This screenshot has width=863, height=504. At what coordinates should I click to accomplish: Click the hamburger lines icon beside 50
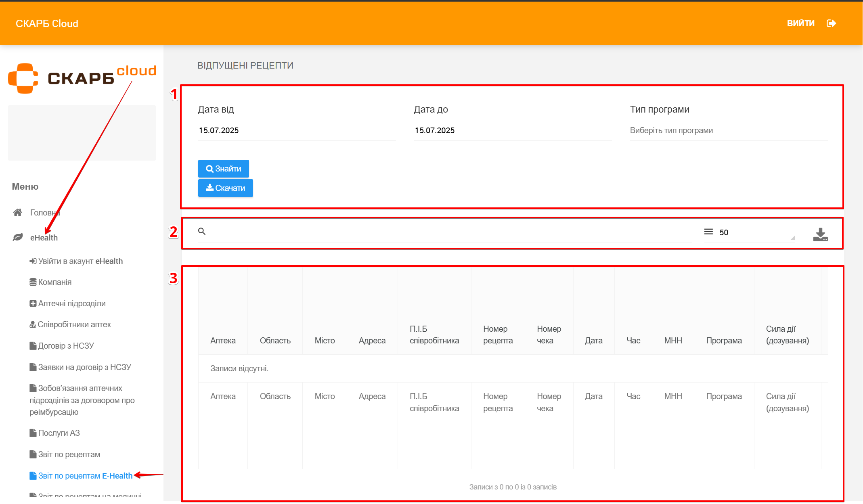point(708,232)
